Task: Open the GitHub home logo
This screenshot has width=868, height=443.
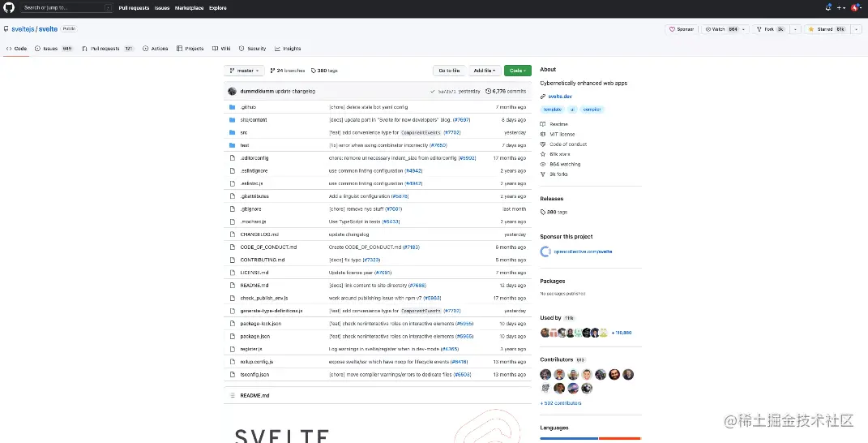Action: point(10,8)
